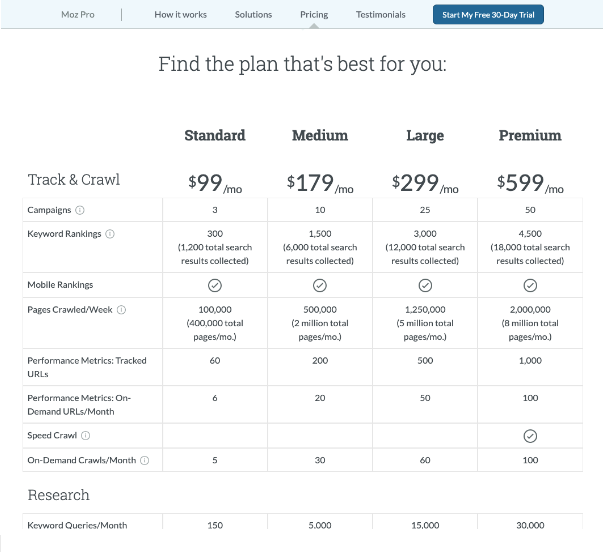Open the Testimonials tab
The height and width of the screenshot is (555, 604).
(381, 15)
